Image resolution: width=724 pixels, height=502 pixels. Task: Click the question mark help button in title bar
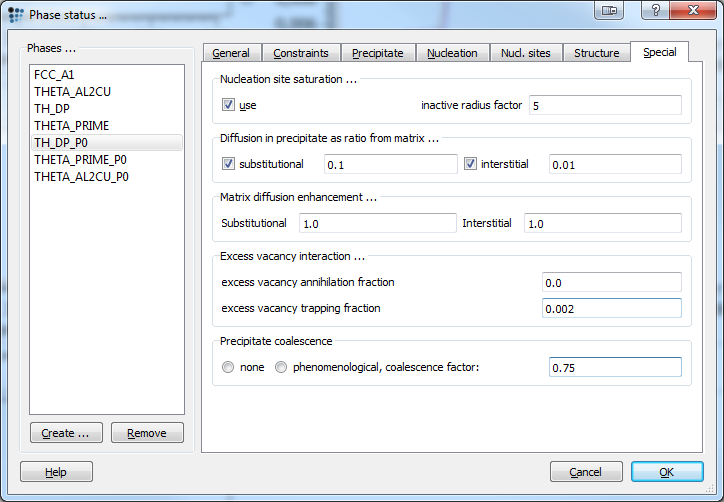[x=655, y=10]
